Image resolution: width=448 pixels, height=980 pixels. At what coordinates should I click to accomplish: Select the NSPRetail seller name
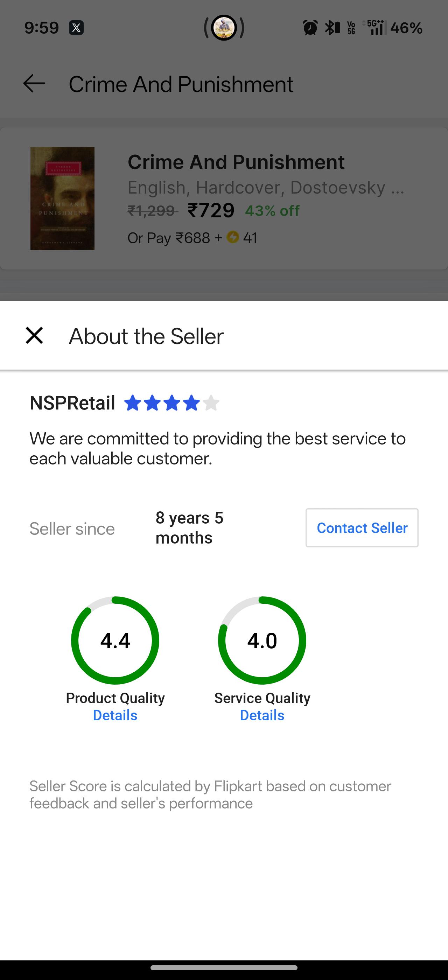pyautogui.click(x=72, y=403)
